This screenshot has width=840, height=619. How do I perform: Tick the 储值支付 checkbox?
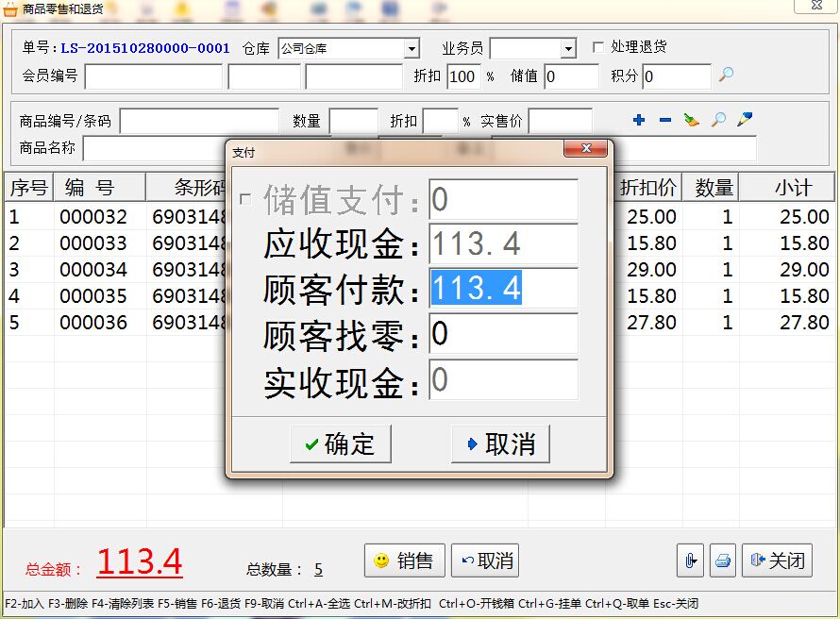(x=245, y=200)
